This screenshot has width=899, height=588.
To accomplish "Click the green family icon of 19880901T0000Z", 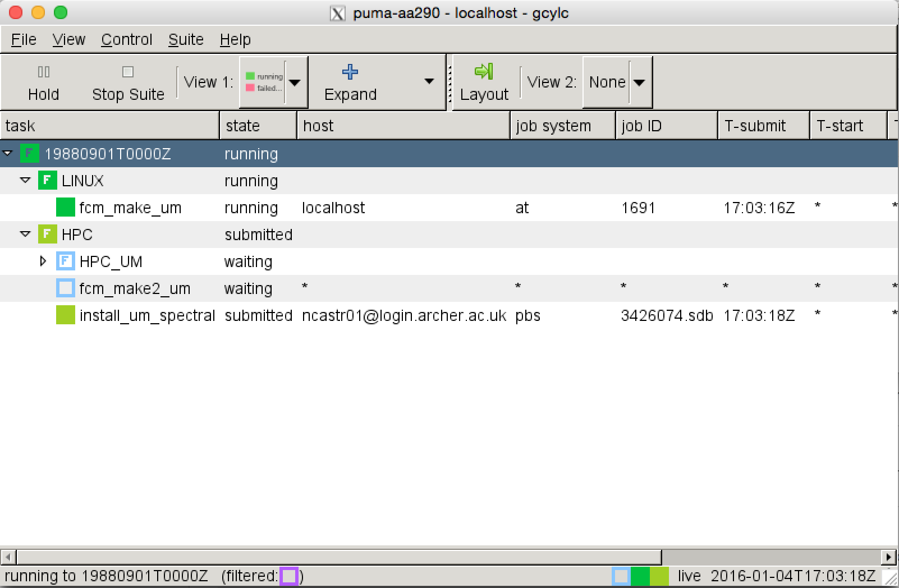I will pyautogui.click(x=30, y=153).
